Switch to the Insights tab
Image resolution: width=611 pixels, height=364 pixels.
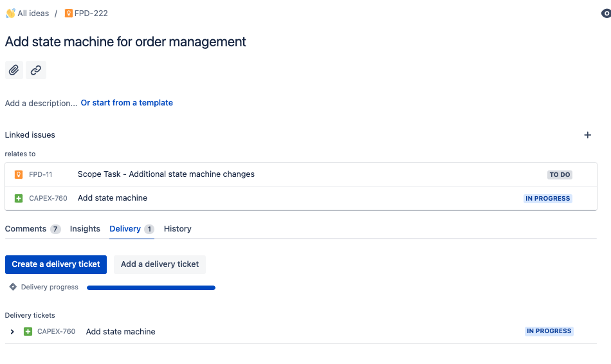point(85,229)
